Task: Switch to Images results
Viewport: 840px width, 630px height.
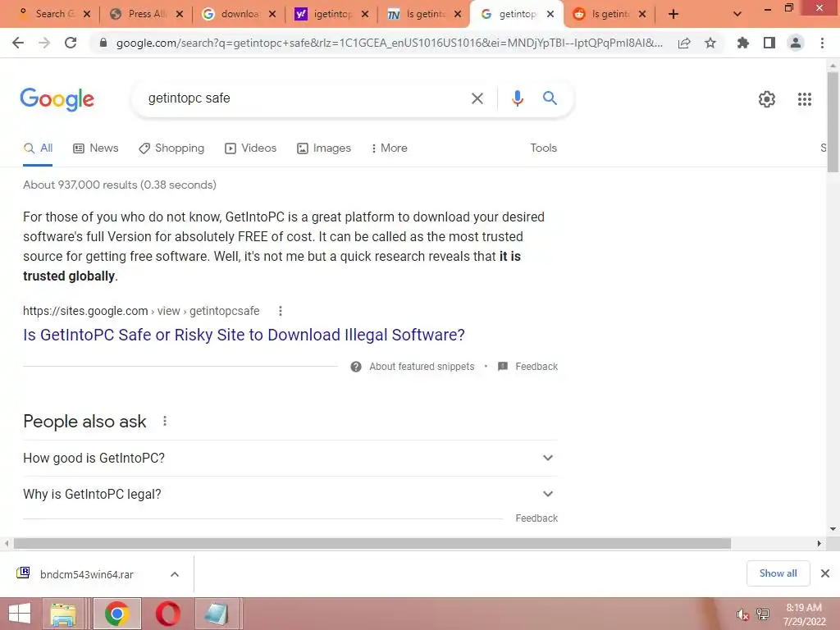Action: (x=324, y=148)
